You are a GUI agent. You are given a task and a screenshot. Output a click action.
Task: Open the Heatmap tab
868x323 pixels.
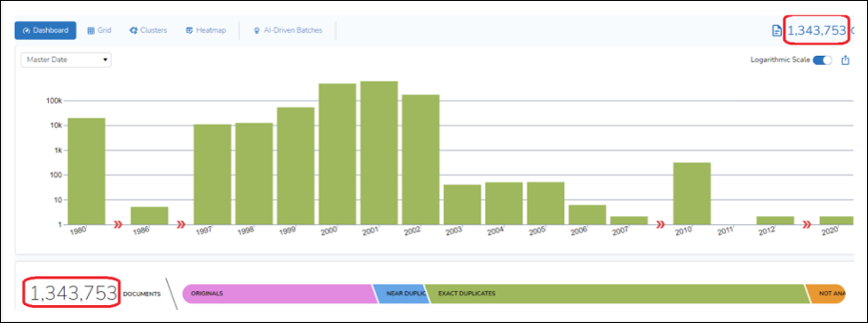(206, 30)
